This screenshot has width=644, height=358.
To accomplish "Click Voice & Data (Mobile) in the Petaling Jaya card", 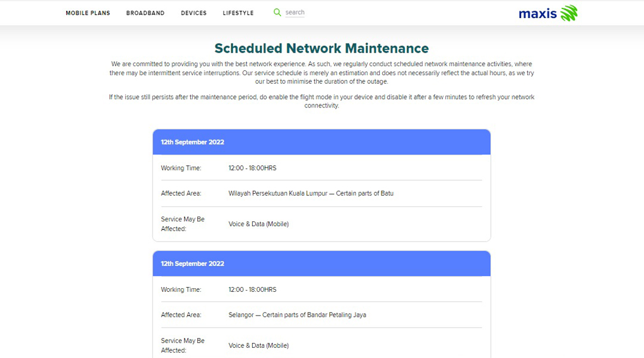I will coord(259,345).
